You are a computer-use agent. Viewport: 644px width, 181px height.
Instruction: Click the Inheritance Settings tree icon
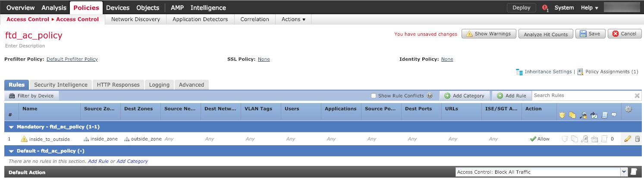519,72
